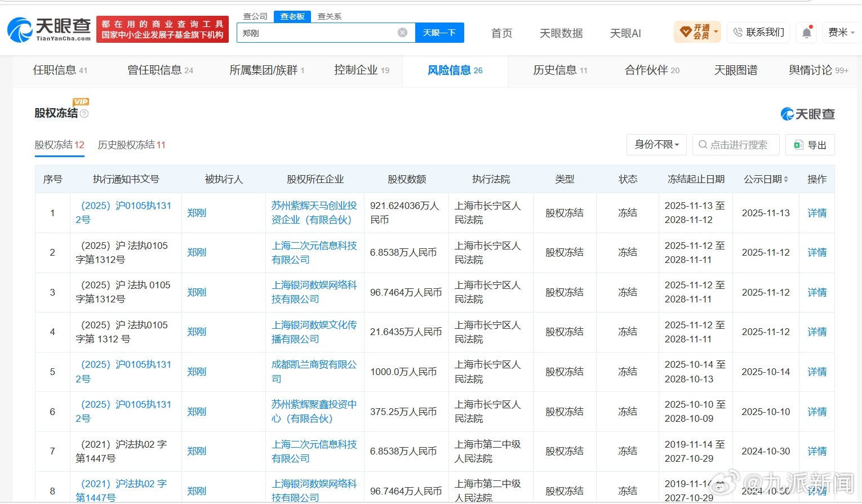
Task: Open 上海银河数娱网络科技有限公司 link in row 3
Action: tap(314, 292)
